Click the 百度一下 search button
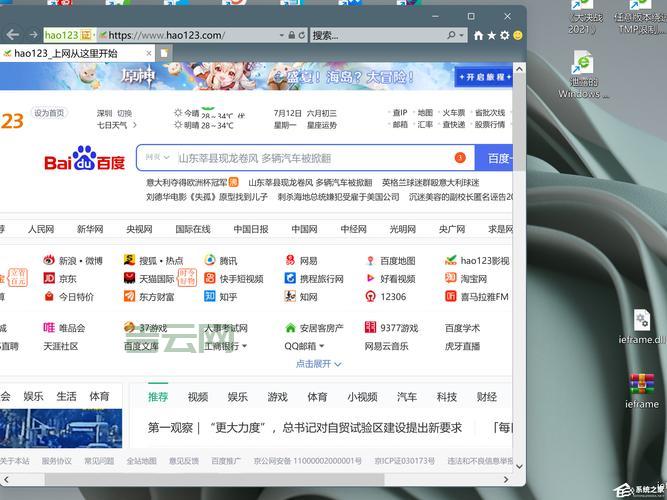 click(494, 158)
